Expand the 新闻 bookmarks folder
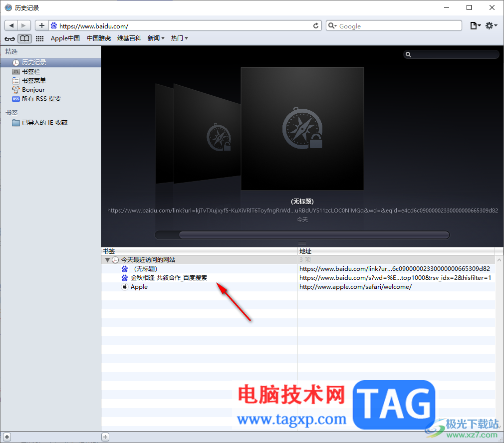The height and width of the screenshot is (443, 504). pos(156,38)
